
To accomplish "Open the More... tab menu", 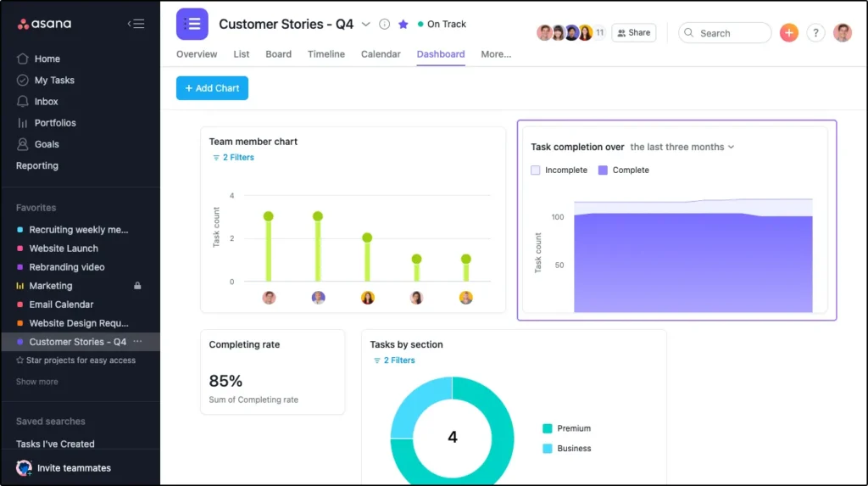I will (x=496, y=54).
